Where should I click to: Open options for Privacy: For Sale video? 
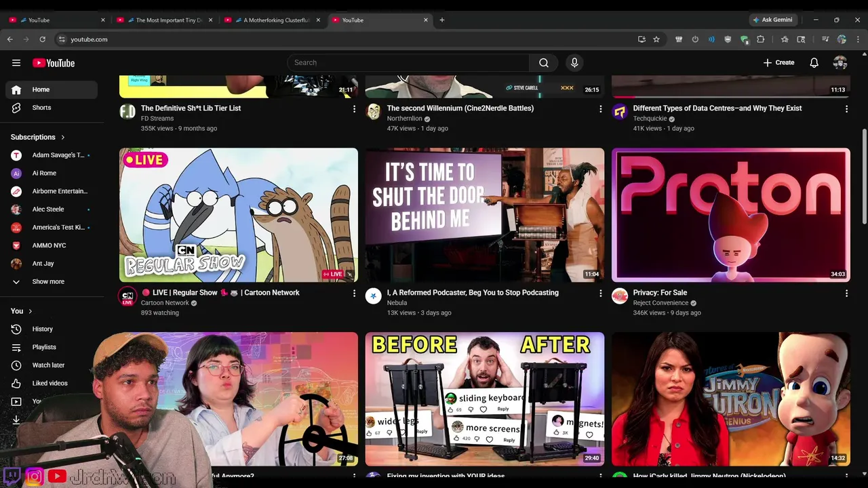(846, 293)
